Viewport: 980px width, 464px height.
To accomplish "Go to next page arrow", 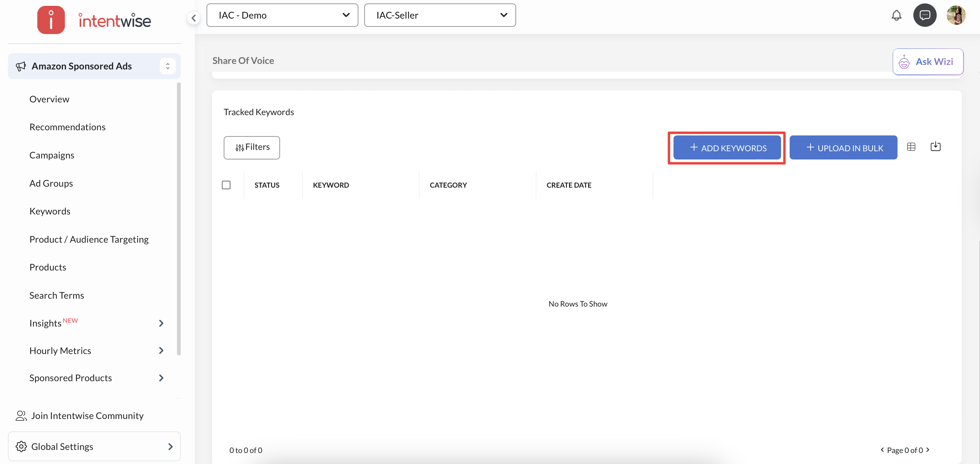I will tap(928, 450).
